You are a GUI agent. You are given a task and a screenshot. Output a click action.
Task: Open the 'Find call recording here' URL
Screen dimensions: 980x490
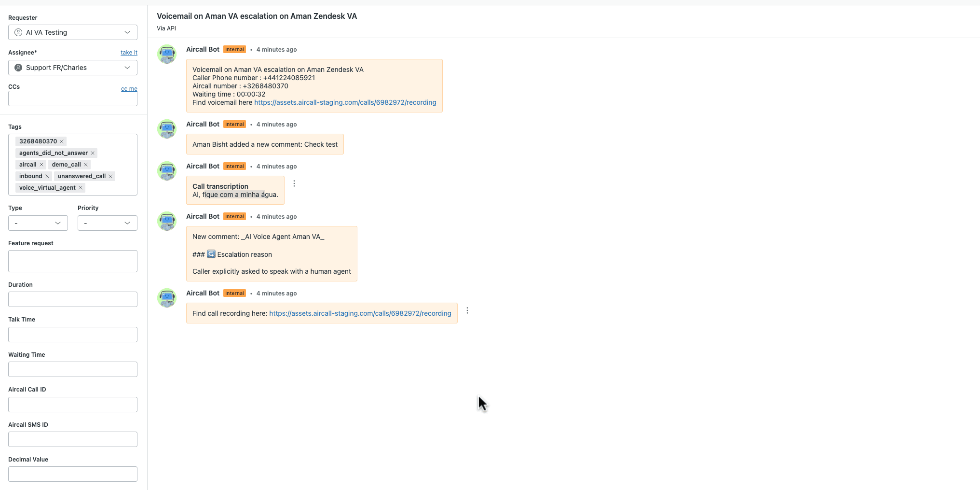(x=360, y=313)
